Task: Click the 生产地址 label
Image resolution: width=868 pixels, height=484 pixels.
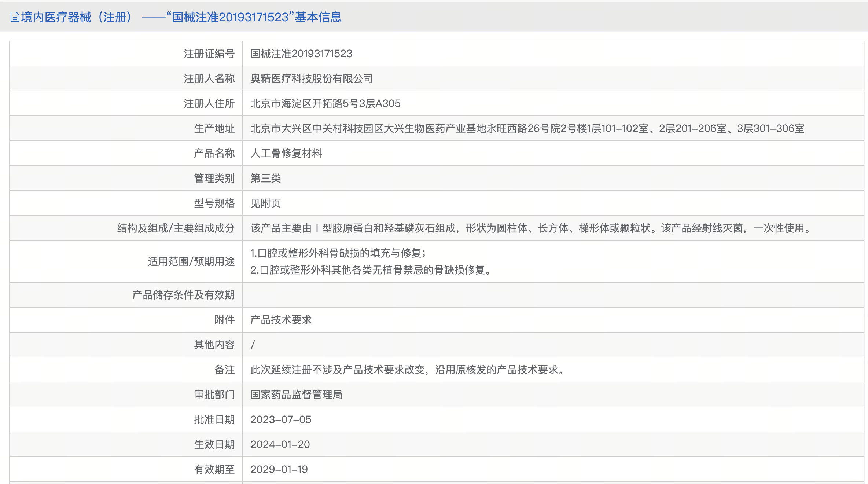Action: coord(214,128)
